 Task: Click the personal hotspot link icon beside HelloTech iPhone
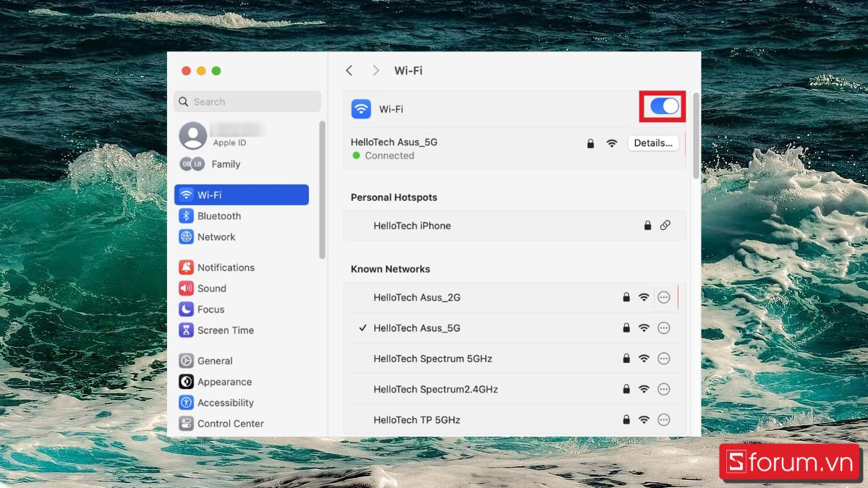tap(665, 225)
